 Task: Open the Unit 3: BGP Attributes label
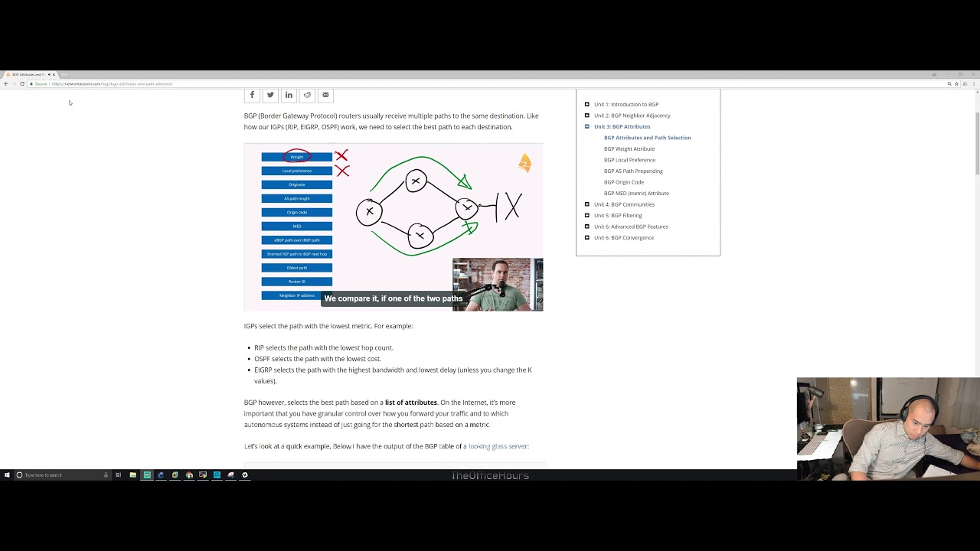click(x=622, y=126)
